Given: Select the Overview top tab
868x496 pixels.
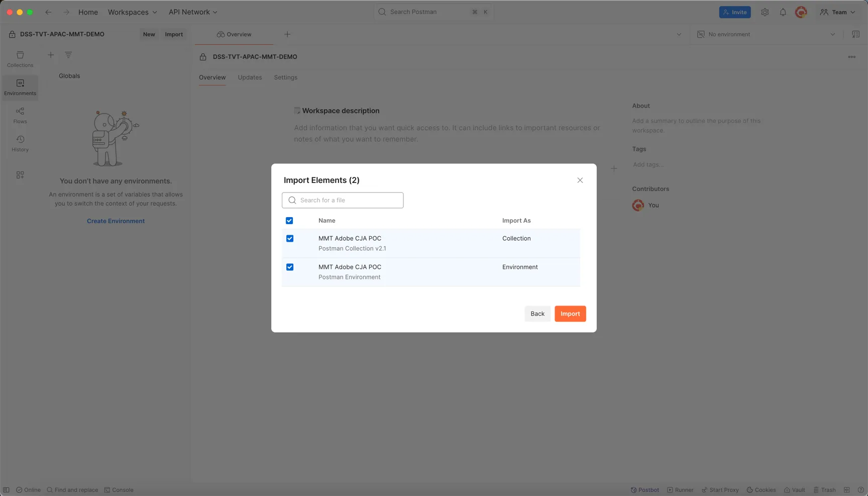Looking at the screenshot, I should point(234,34).
